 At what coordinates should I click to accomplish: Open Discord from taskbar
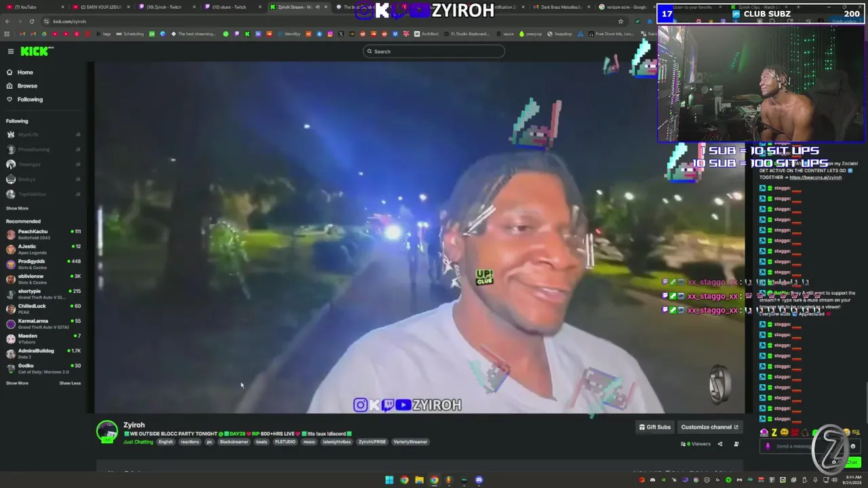479,480
